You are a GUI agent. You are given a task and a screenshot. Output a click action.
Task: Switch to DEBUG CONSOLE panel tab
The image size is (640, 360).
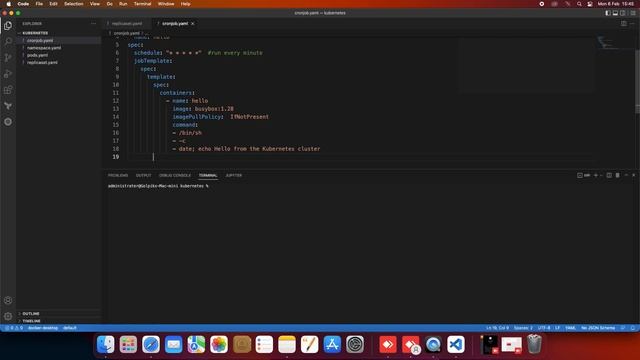click(x=175, y=175)
